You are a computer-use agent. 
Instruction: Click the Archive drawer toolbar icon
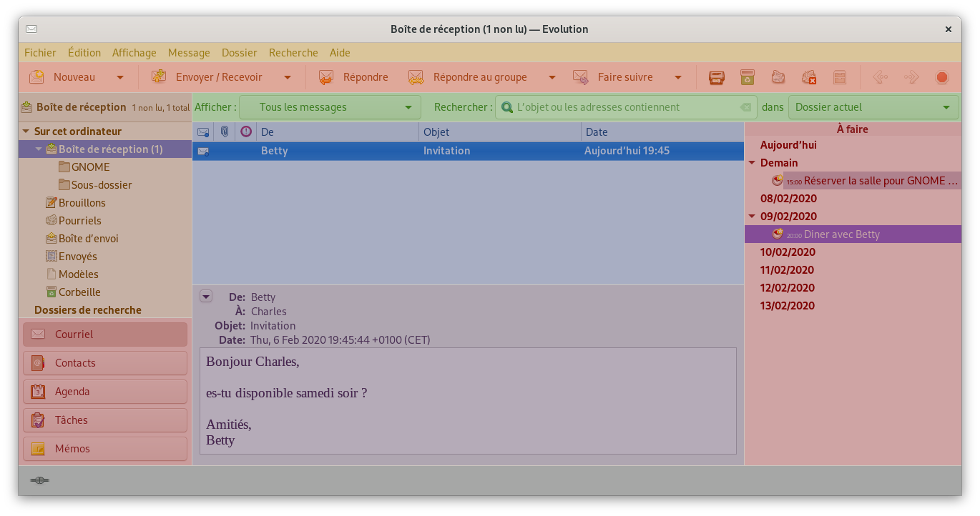tap(840, 77)
